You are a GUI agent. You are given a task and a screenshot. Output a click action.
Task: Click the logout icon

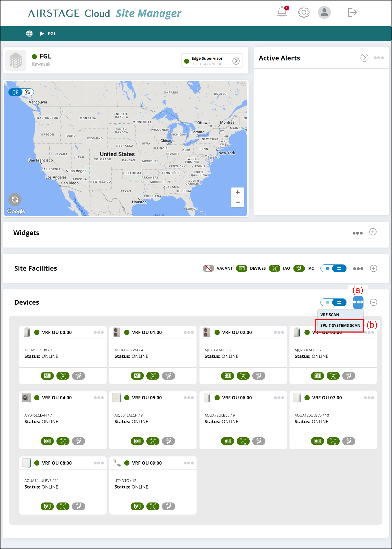(x=352, y=12)
